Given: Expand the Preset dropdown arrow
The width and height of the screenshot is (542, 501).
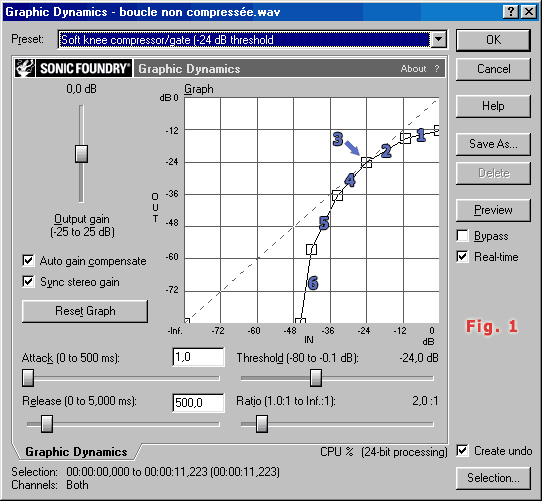Looking at the screenshot, I should (x=438, y=39).
